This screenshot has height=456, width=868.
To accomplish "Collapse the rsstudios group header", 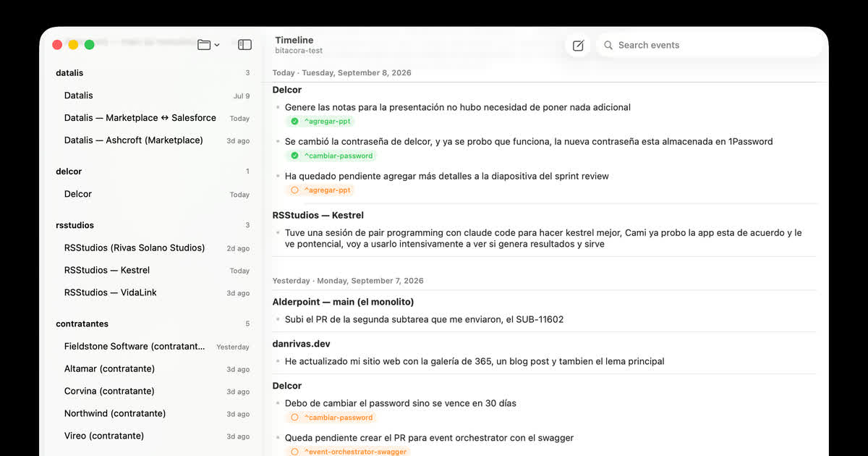I will coord(75,225).
